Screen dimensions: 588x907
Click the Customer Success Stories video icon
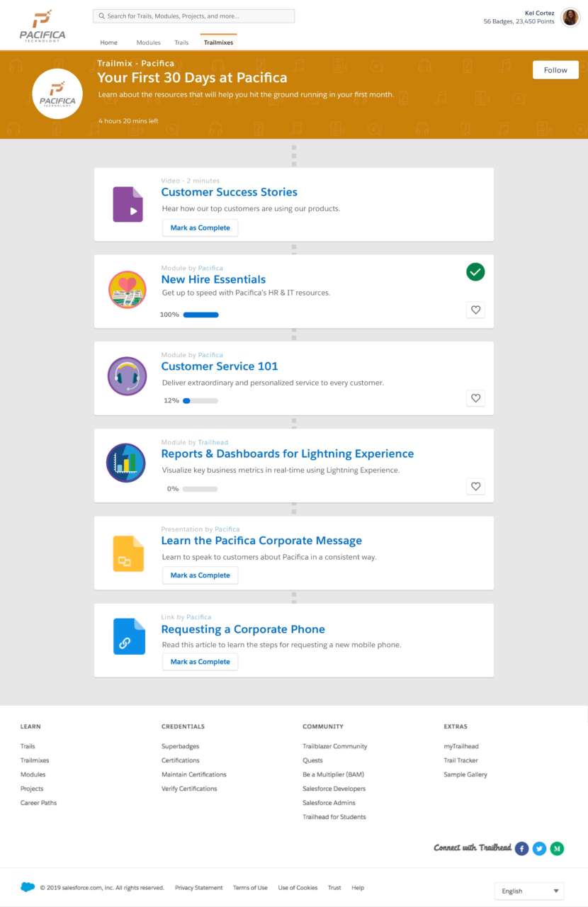[128, 205]
